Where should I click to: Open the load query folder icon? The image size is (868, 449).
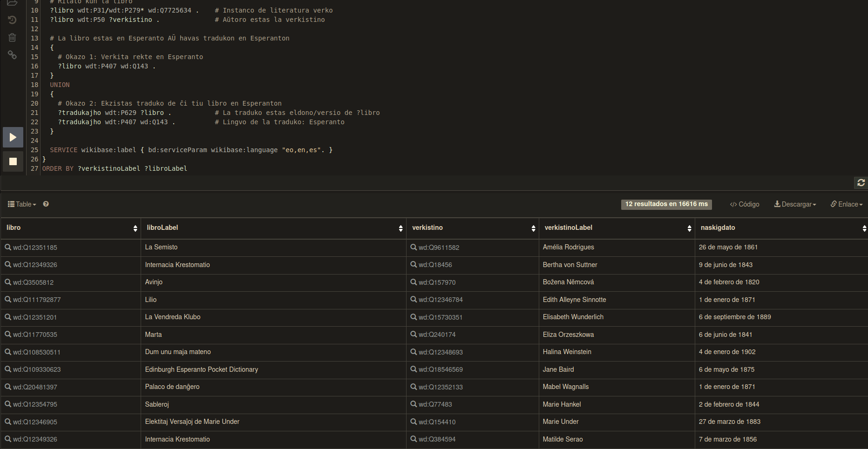[x=12, y=3]
